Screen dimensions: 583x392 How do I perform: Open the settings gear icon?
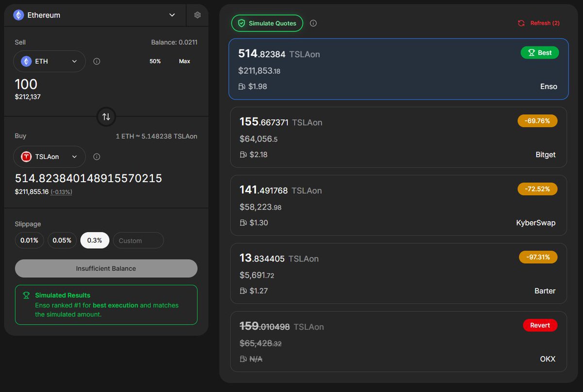coord(197,15)
